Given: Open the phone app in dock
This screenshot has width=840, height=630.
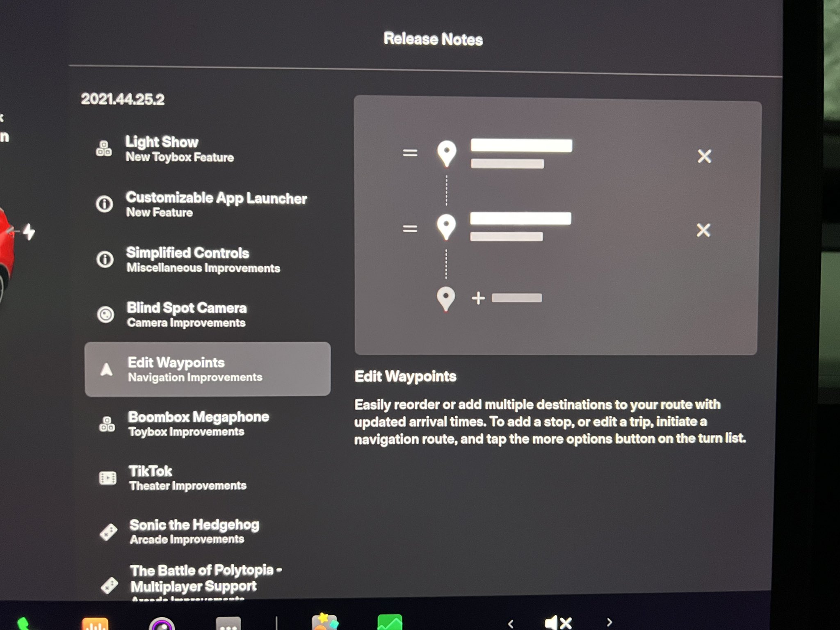Looking at the screenshot, I should click(x=23, y=623).
